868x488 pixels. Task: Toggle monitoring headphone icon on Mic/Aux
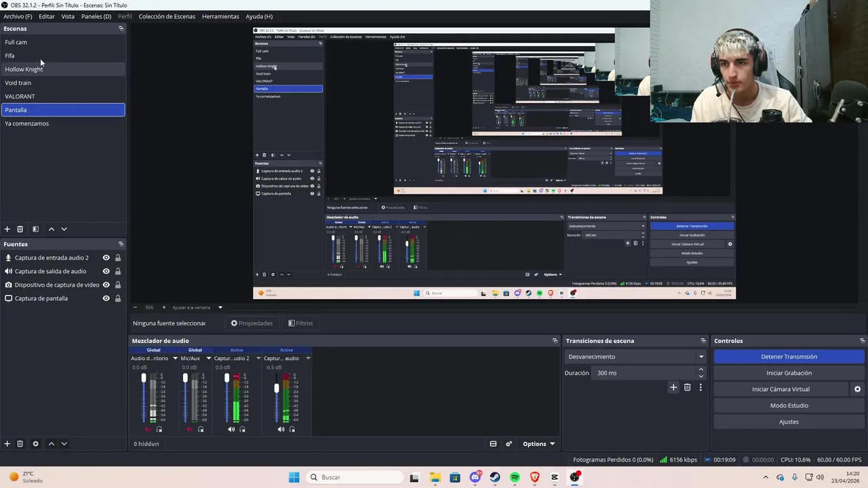tap(201, 429)
